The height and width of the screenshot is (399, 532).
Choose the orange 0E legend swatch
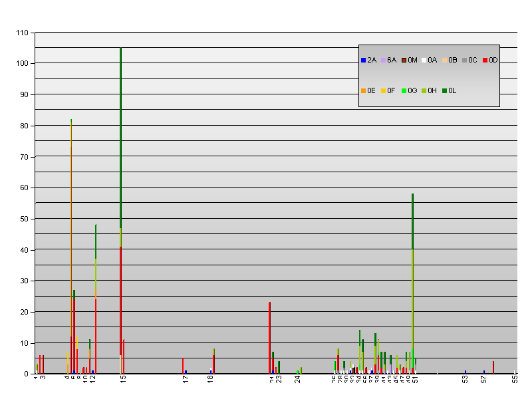coord(363,90)
